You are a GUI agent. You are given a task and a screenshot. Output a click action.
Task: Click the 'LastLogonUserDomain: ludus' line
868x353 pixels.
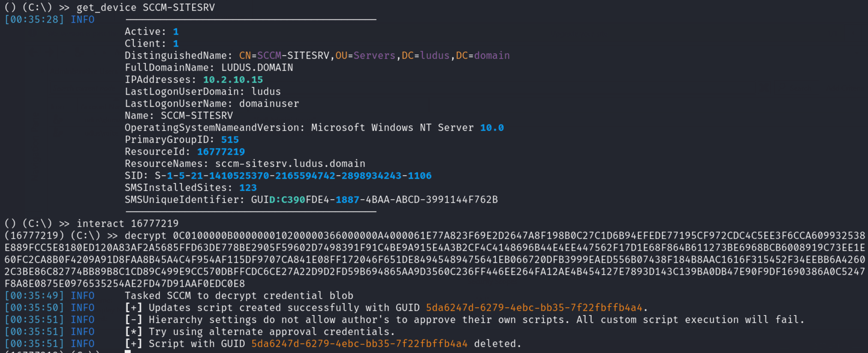coord(202,91)
